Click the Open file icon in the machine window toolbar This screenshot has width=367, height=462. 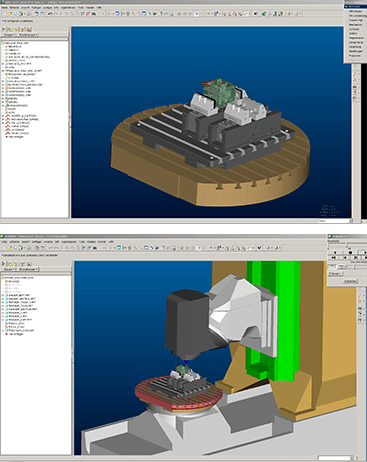[x=10, y=248]
